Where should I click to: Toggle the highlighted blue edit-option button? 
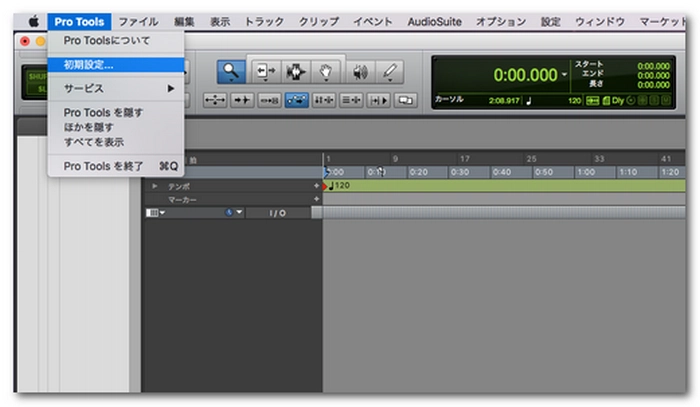[x=296, y=100]
